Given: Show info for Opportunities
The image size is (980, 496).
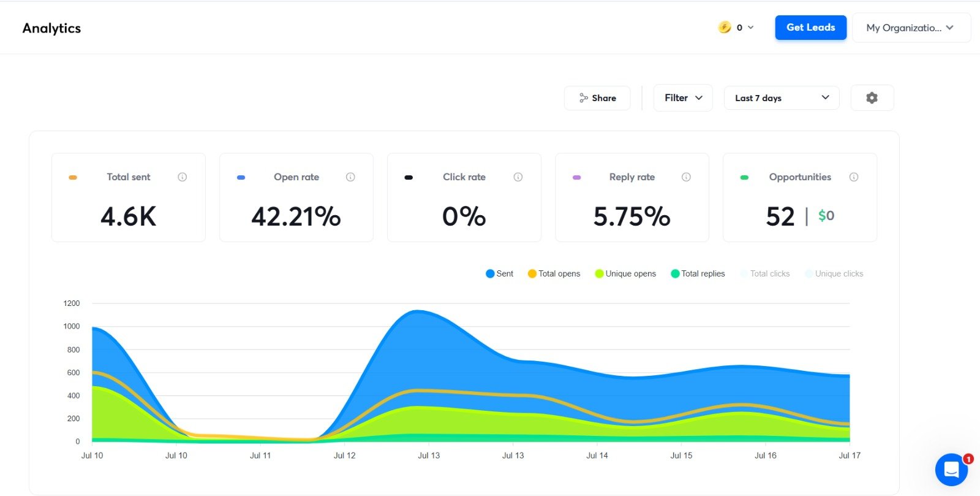Looking at the screenshot, I should pos(854,177).
